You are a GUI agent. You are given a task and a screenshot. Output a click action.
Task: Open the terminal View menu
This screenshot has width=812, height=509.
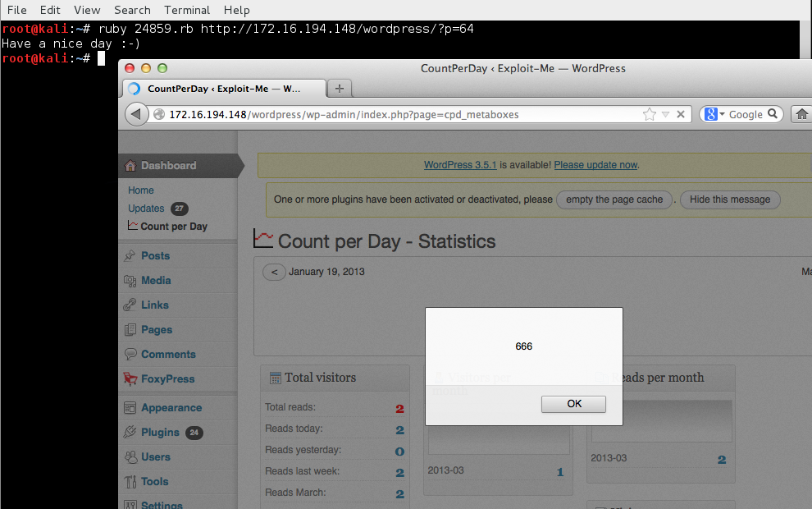pyautogui.click(x=87, y=10)
